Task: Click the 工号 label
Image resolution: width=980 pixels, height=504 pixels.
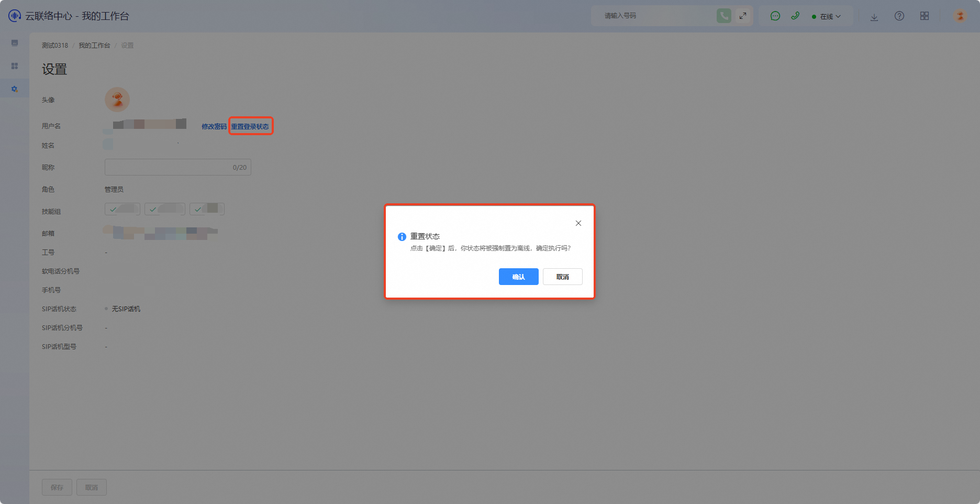Action: click(48, 253)
